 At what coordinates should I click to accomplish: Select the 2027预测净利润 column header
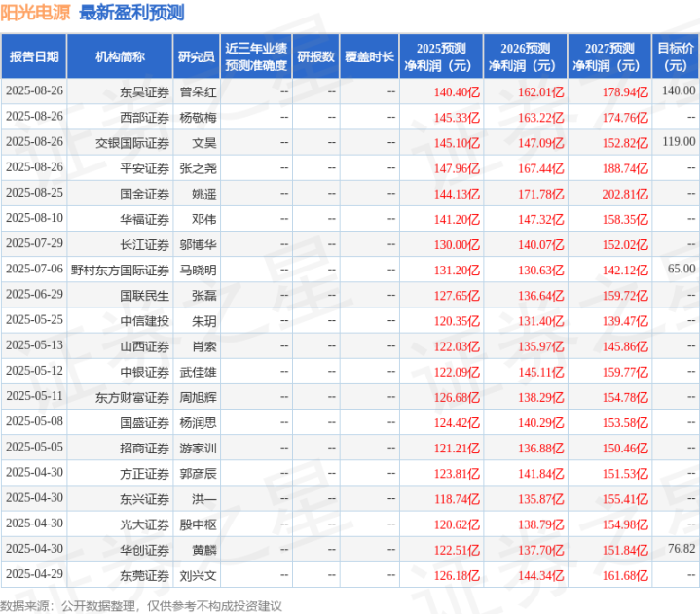[x=609, y=56]
